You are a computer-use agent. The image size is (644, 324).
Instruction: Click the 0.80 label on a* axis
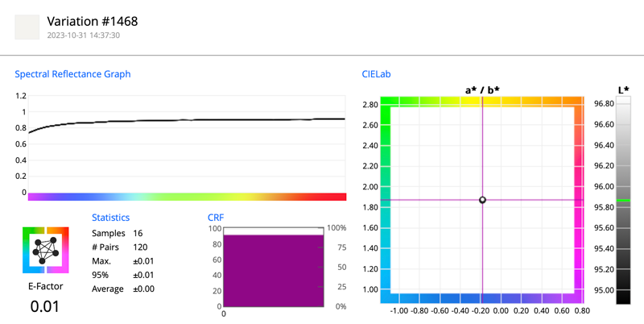pos(583,310)
